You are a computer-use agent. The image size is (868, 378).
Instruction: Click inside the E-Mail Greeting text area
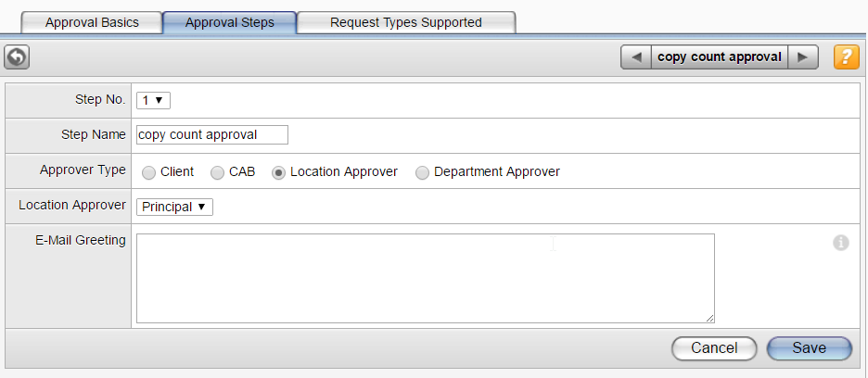tap(425, 278)
